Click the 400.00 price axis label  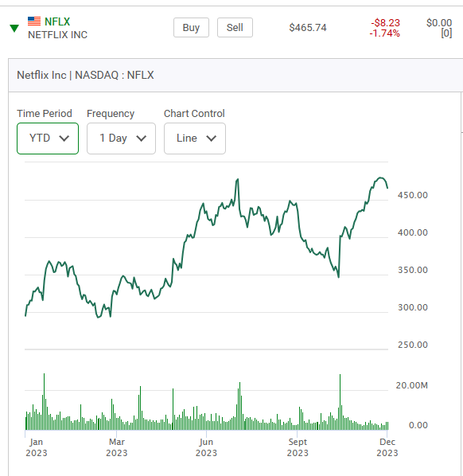point(413,232)
